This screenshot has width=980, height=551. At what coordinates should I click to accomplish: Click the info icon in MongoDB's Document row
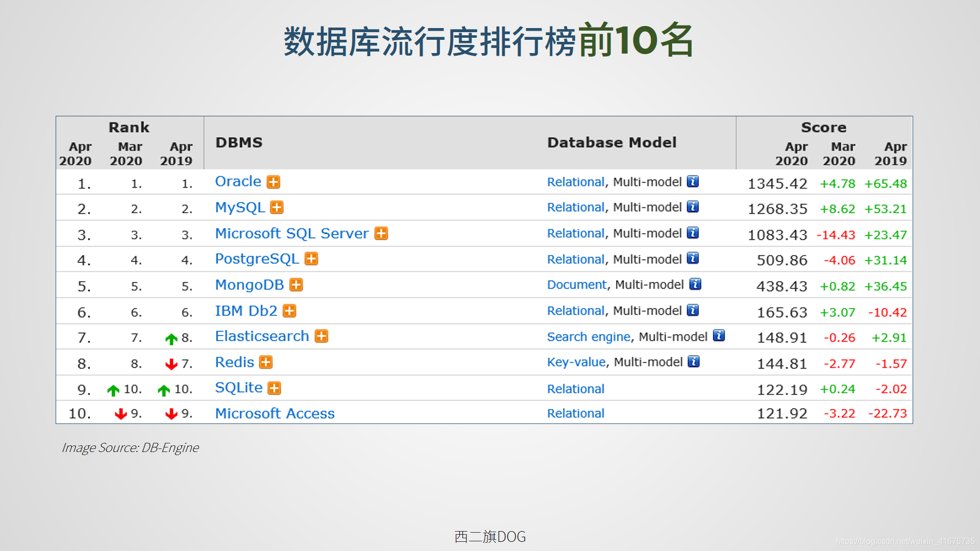(695, 285)
